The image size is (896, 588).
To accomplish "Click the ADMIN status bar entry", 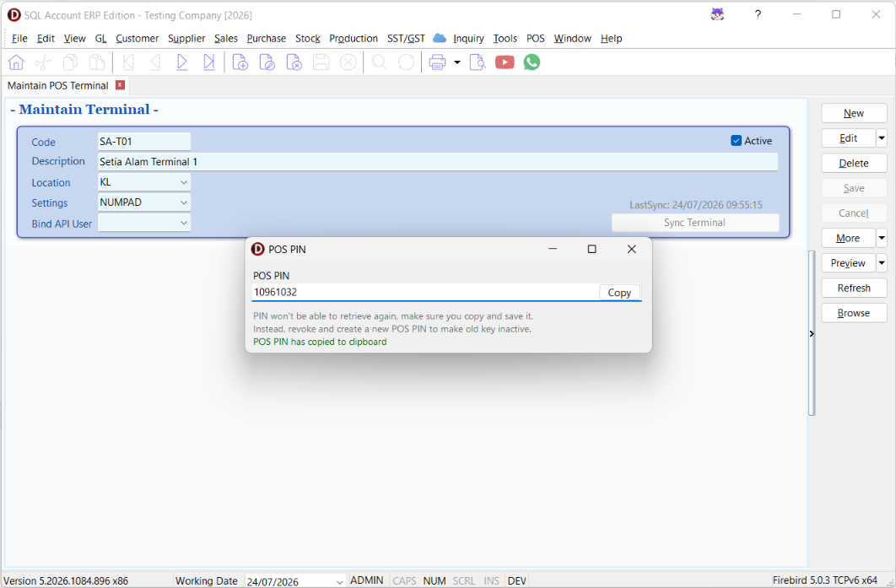I will [x=366, y=580].
